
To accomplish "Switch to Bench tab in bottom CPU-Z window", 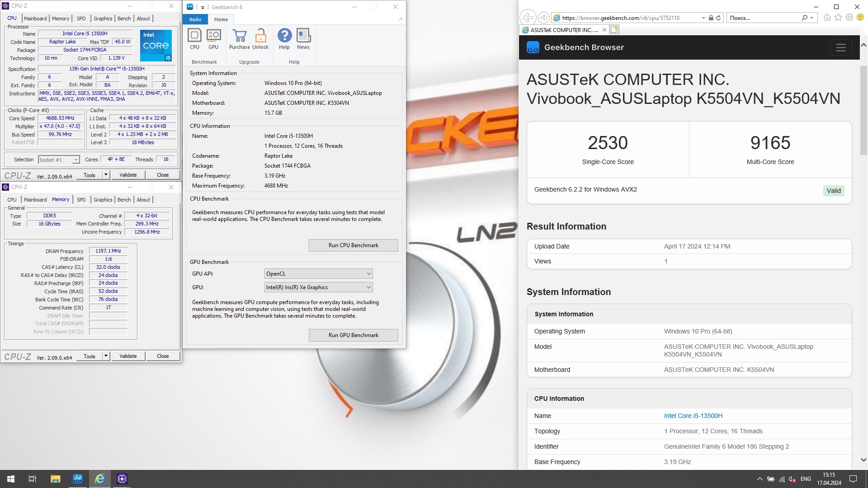I will 124,200.
